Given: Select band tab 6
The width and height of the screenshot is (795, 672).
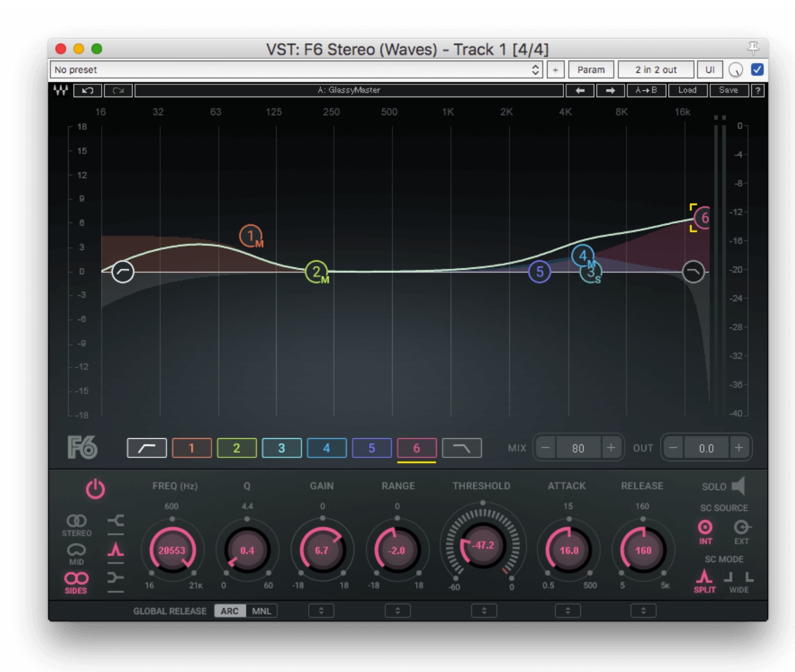Looking at the screenshot, I should (417, 448).
